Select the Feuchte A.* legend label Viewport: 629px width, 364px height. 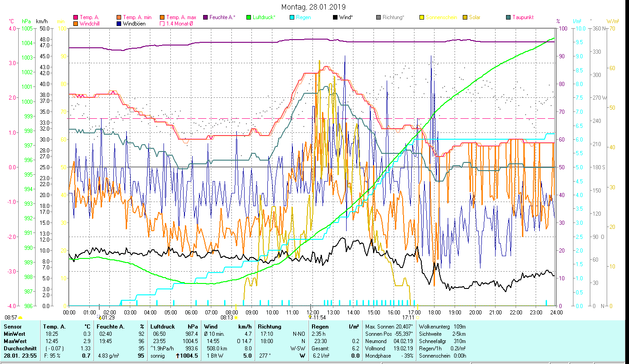(222, 17)
